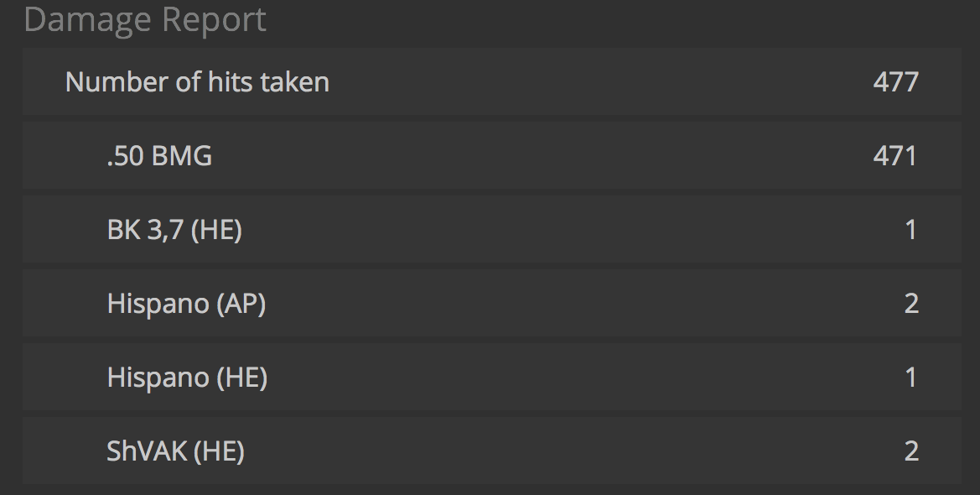The height and width of the screenshot is (495, 980).
Task: Click the word Report in the heading
Action: [x=215, y=19]
